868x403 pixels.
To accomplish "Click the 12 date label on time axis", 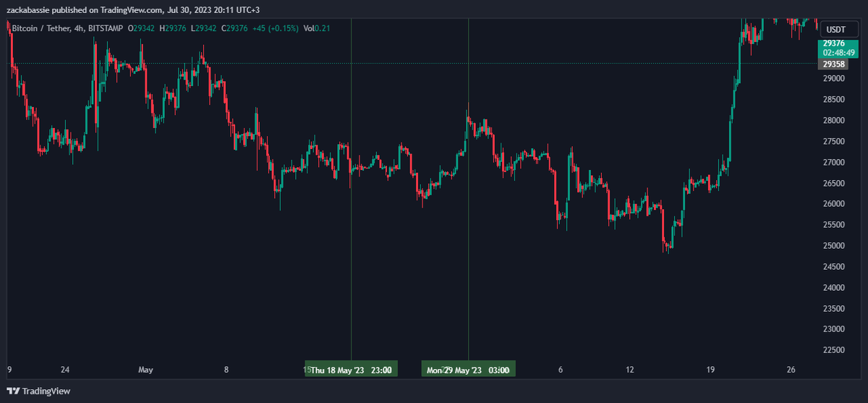I will point(630,370).
